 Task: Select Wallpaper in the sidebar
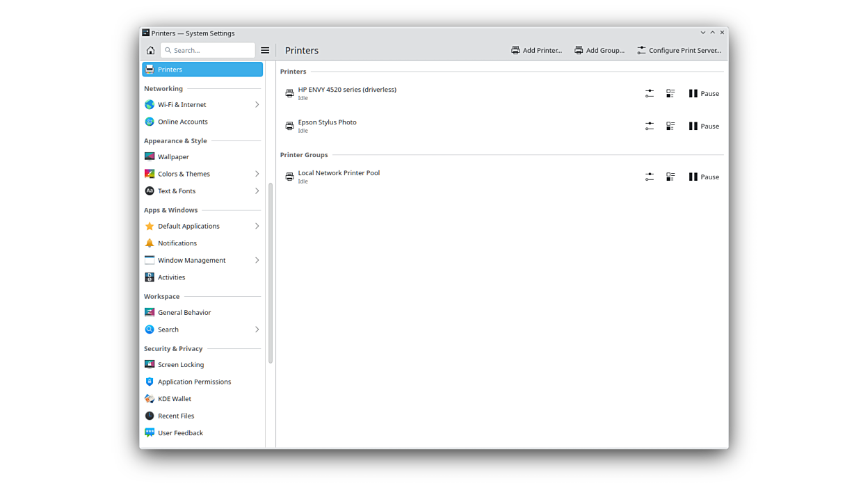[173, 157]
